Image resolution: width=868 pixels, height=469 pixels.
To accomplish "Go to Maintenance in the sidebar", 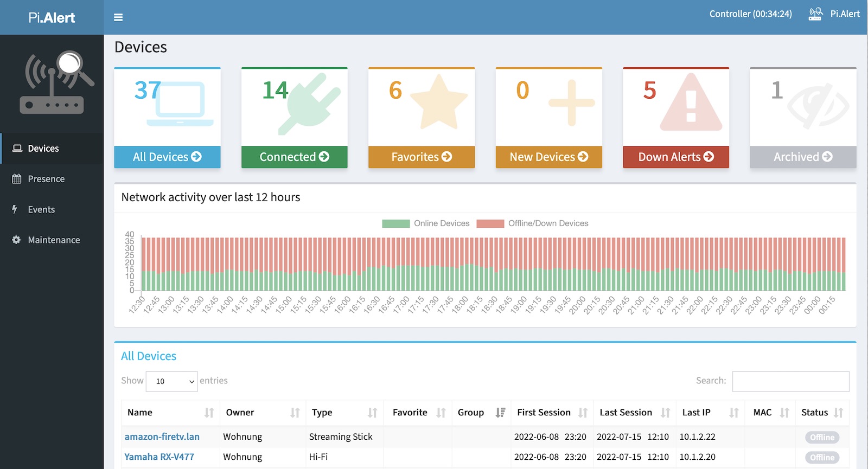I will click(x=54, y=240).
